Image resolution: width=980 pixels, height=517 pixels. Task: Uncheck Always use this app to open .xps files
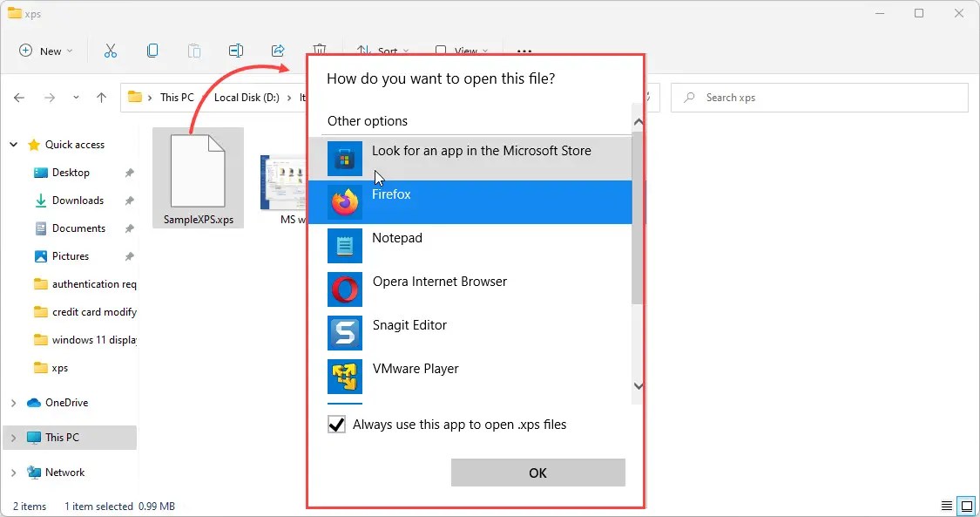tap(337, 425)
